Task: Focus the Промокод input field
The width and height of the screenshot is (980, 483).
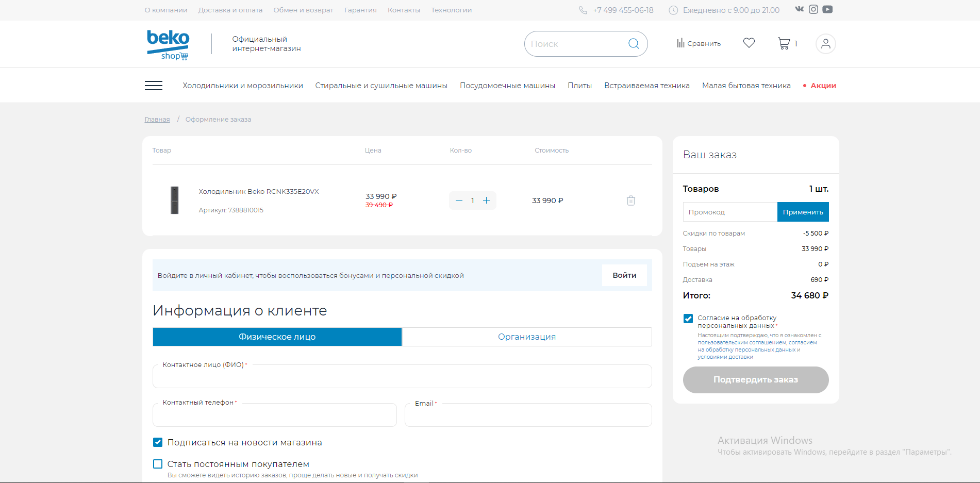Action: [x=730, y=212]
